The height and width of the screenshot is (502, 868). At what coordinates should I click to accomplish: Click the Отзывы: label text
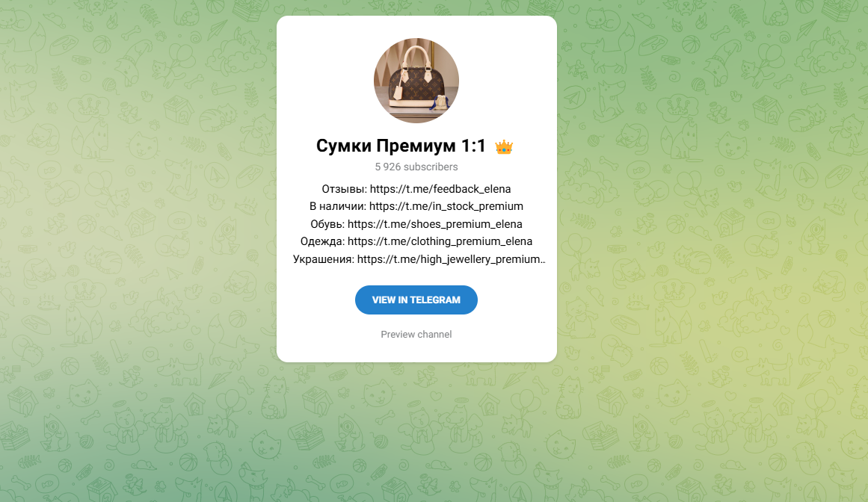tap(345, 189)
